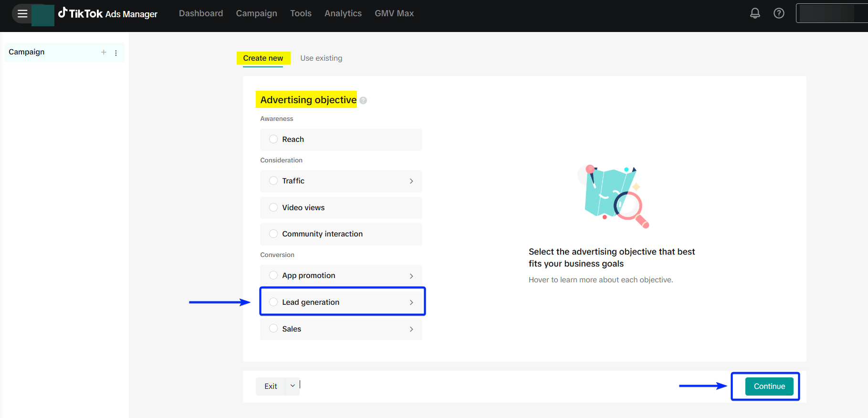Open the help question mark icon
868x418 pixels.
coord(779,13)
